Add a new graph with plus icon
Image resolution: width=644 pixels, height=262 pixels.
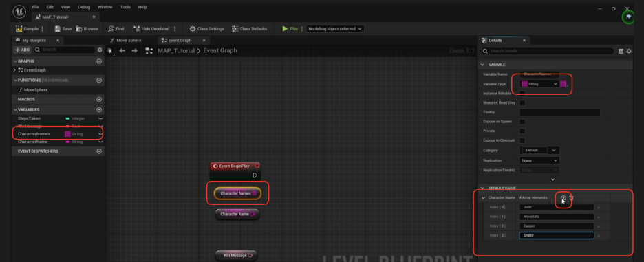click(x=99, y=61)
